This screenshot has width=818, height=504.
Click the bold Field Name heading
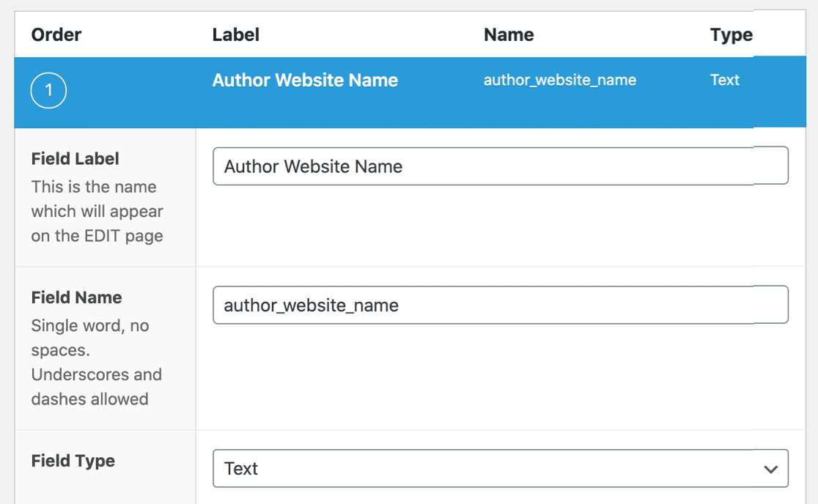coord(77,297)
